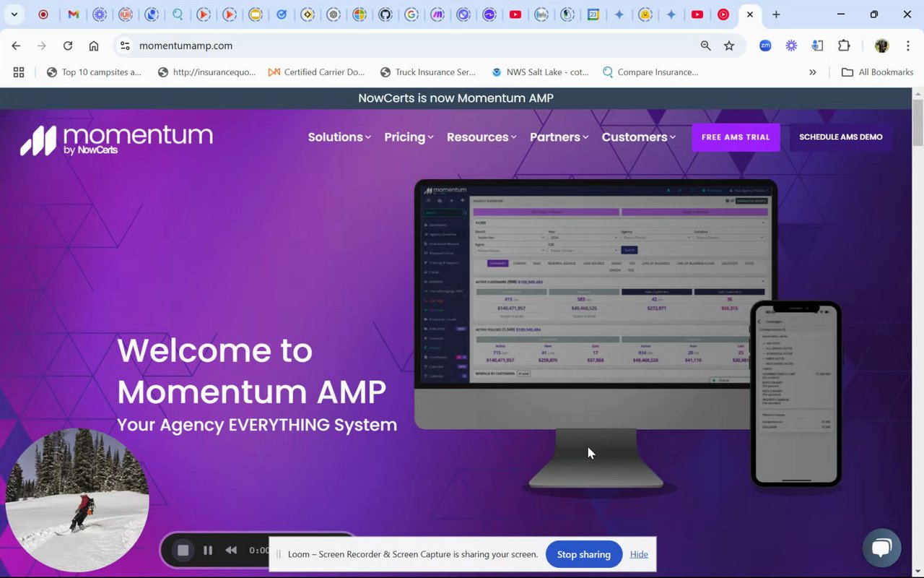
Task: Expand the Solutions menu
Action: point(339,137)
